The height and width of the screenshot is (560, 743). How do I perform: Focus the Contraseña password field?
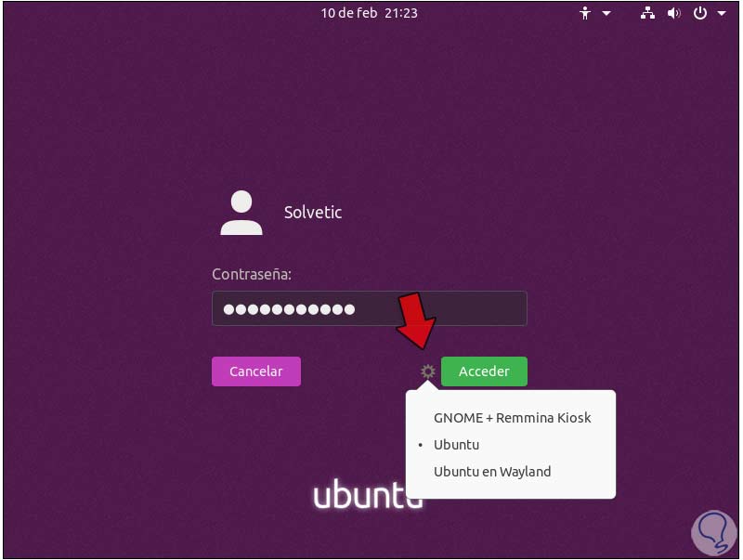(369, 308)
